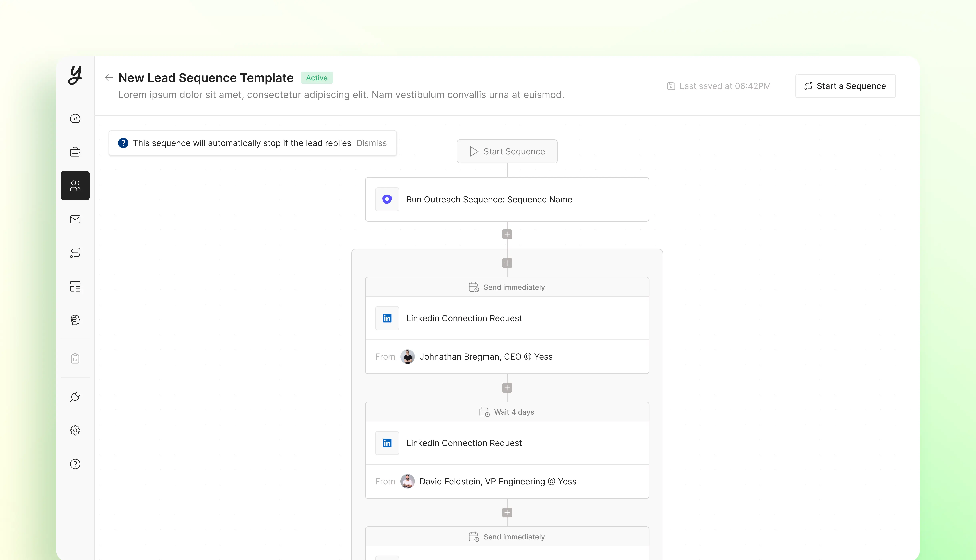
Task: Click the New Lead Sequence Template title
Action: [206, 78]
